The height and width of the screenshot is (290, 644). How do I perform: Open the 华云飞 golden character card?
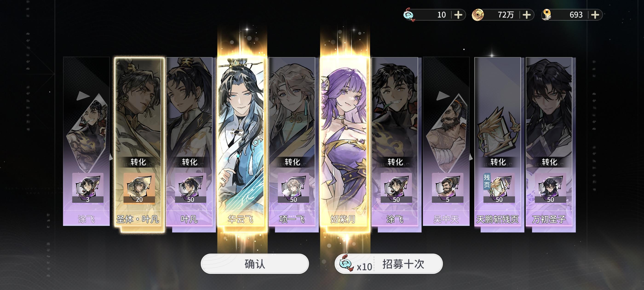(x=241, y=142)
